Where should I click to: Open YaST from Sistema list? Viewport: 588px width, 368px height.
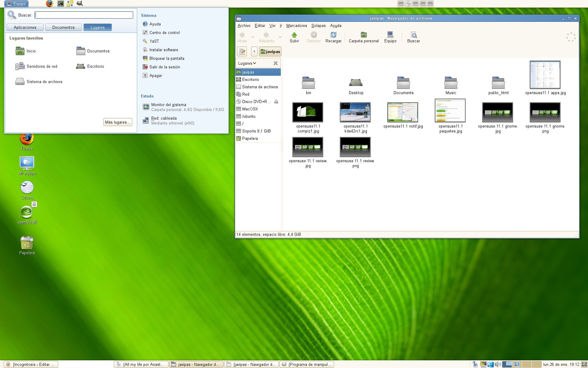click(x=154, y=41)
